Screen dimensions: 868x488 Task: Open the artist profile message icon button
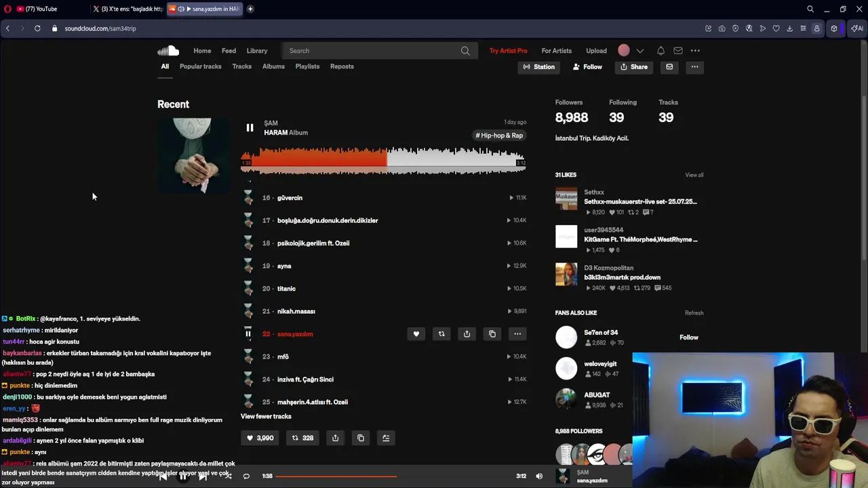(x=669, y=66)
